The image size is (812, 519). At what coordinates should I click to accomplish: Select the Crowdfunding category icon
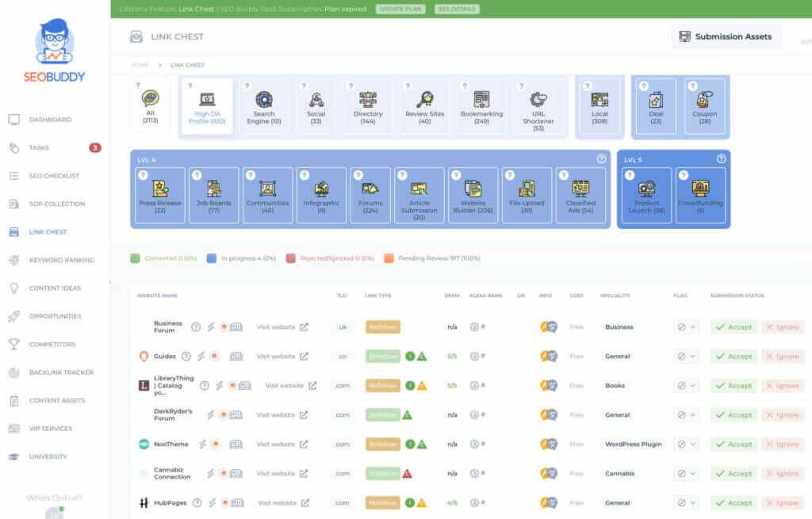click(x=701, y=189)
